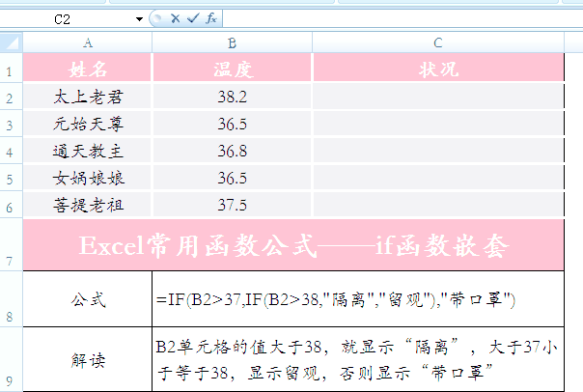Click 36.5 in 女娲娘娘's row
Image resolution: width=583 pixels, height=392 pixels.
[233, 178]
